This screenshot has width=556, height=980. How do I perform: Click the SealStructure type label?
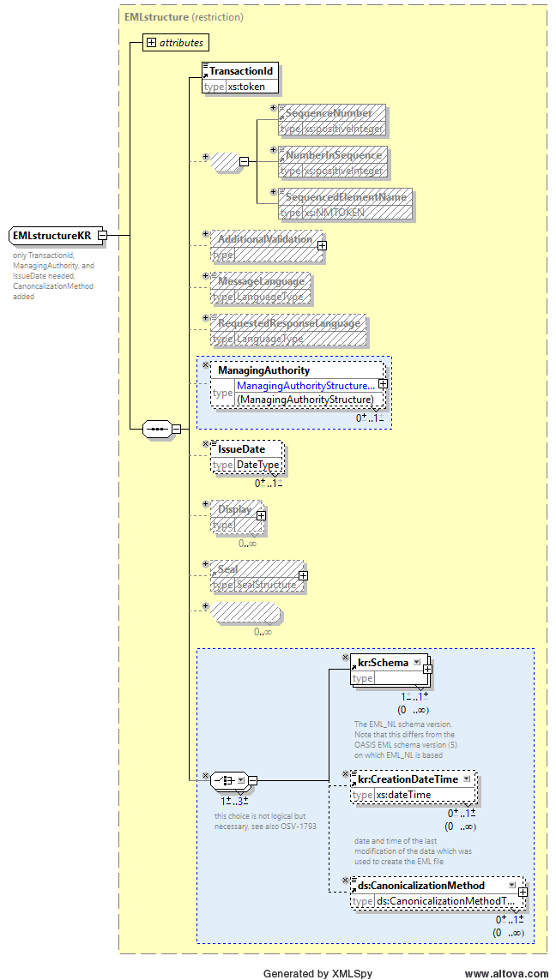click(267, 585)
